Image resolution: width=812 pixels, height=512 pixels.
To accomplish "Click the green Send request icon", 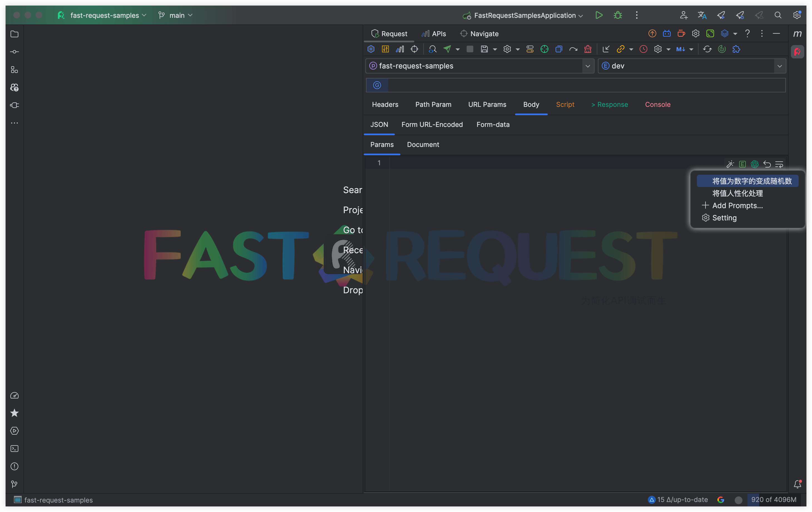I will (447, 49).
